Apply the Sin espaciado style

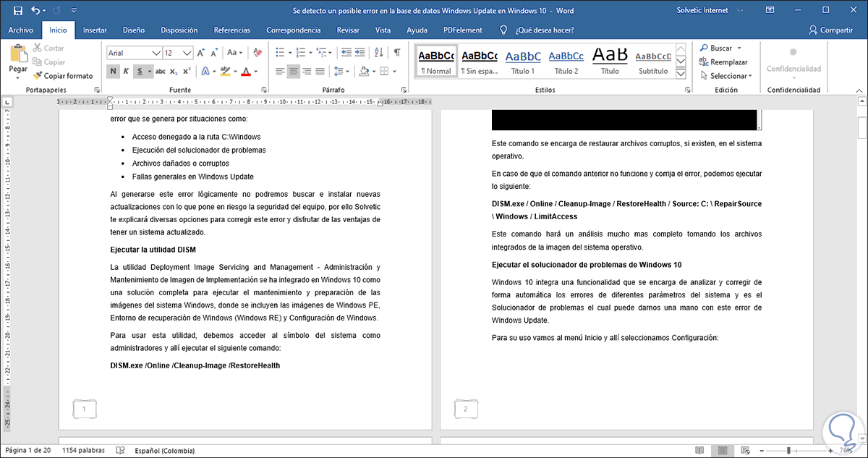480,62
